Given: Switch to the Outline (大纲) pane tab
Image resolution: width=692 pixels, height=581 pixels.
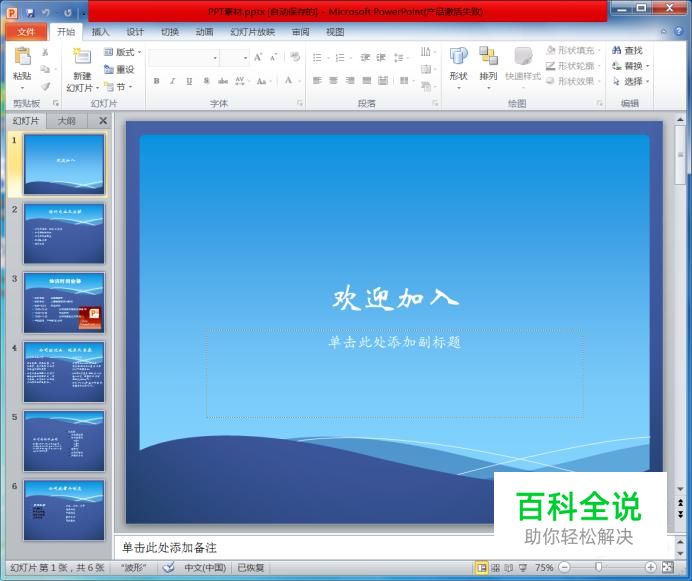Looking at the screenshot, I should (x=67, y=121).
